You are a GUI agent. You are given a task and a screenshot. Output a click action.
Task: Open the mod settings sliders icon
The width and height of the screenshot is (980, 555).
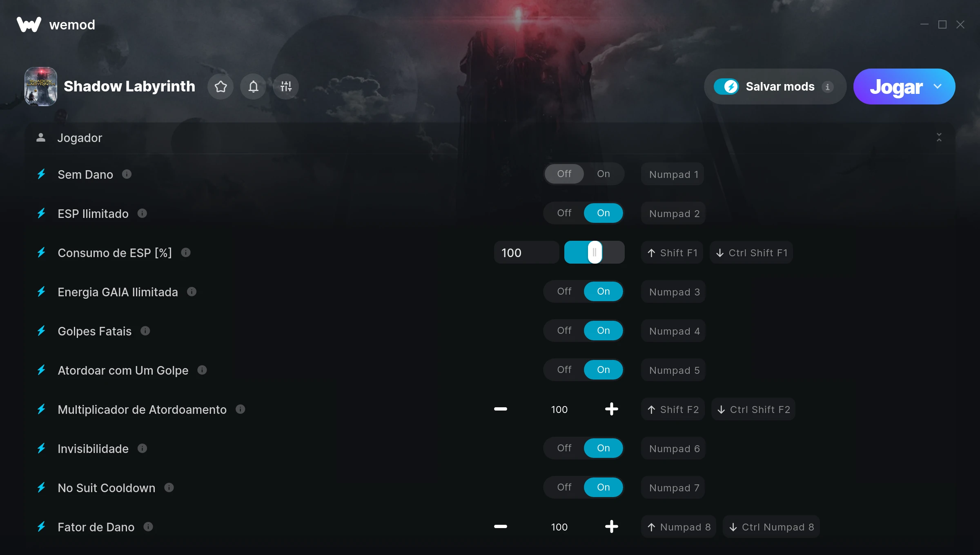286,87
